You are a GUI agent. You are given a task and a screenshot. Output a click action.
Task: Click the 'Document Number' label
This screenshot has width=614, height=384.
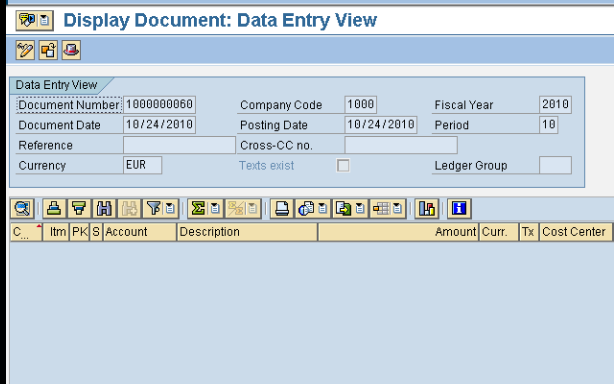pos(69,105)
